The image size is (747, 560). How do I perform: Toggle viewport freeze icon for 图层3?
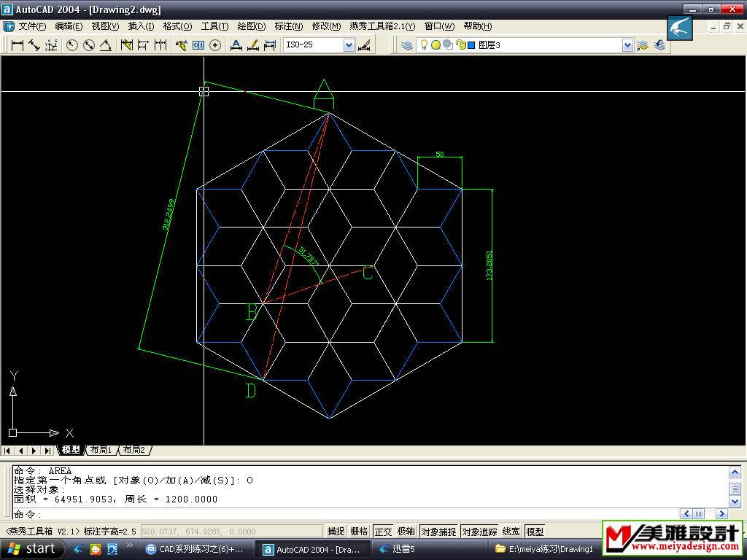448,44
